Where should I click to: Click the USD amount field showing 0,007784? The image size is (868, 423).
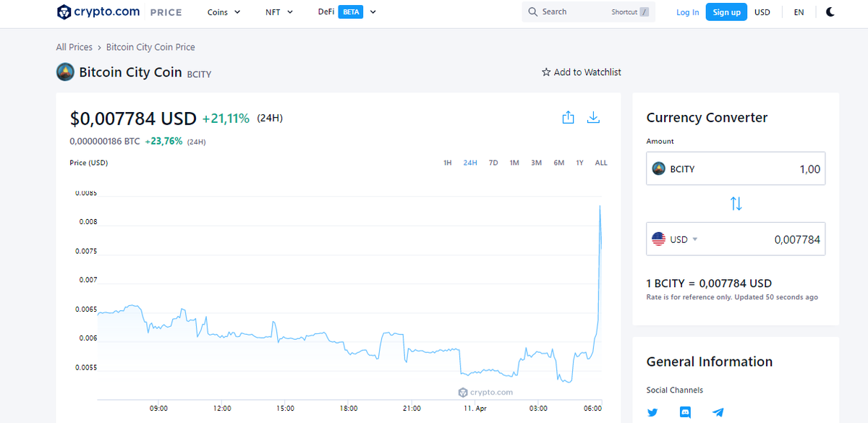click(736, 239)
